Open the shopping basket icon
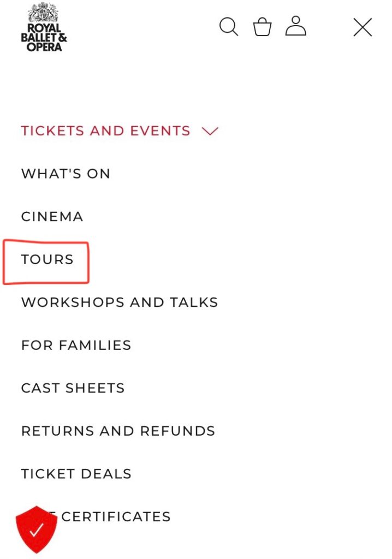 (x=263, y=27)
